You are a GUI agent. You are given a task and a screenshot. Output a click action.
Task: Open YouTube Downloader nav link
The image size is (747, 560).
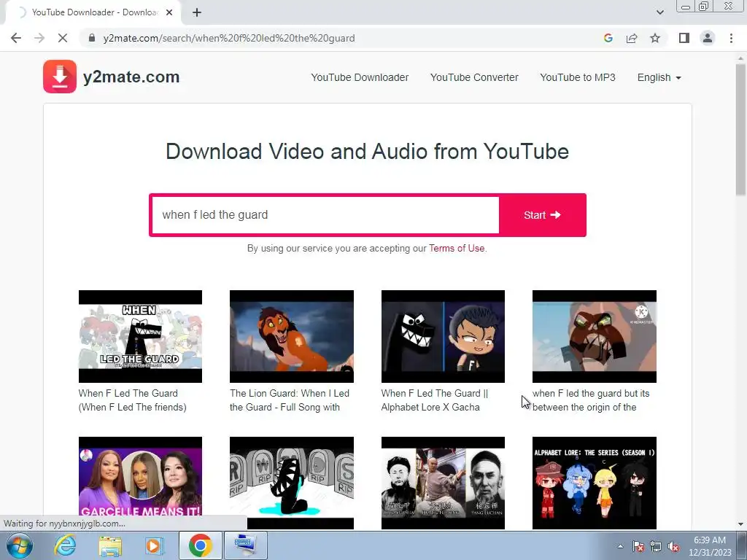click(x=360, y=77)
